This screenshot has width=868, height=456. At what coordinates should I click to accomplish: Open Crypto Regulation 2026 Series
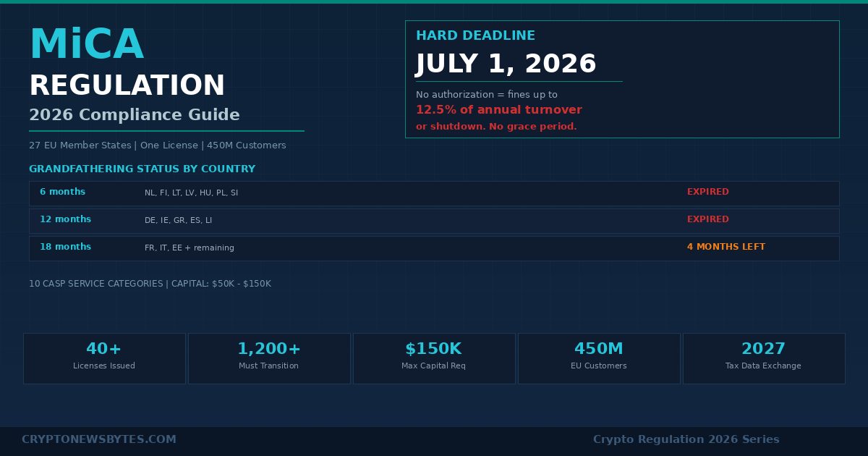coord(686,439)
